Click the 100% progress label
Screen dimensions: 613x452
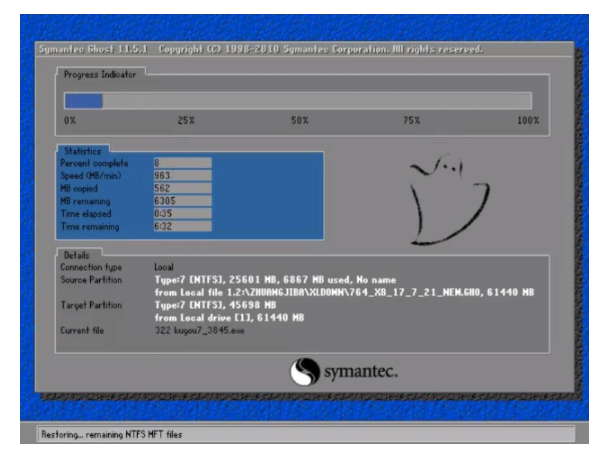point(528,120)
